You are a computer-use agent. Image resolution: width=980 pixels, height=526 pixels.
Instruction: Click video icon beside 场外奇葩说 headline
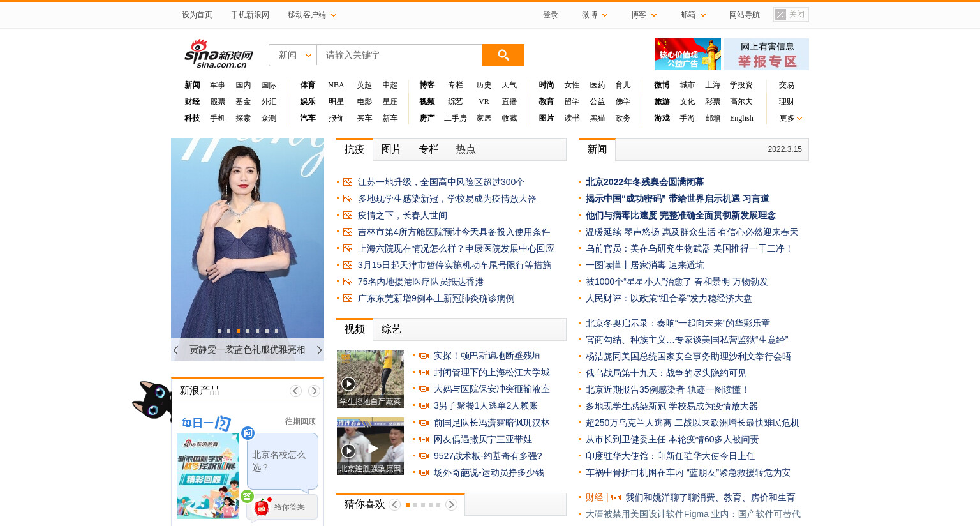pos(424,472)
